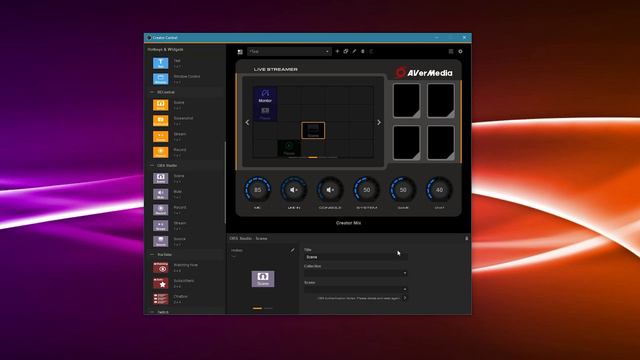Choose the orange RECentral Record widget
Screen dimensions: 640x360
(160, 152)
